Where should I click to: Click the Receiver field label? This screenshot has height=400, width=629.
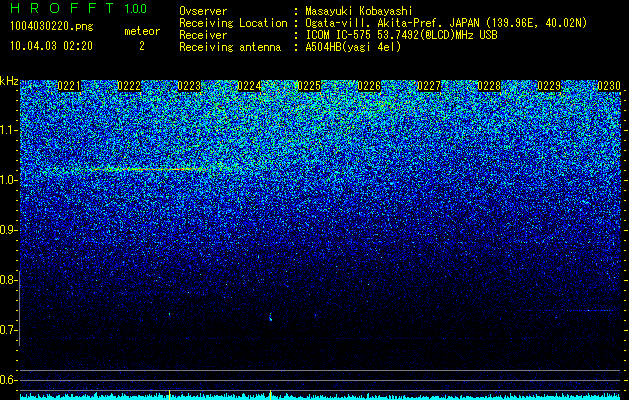click(x=203, y=35)
